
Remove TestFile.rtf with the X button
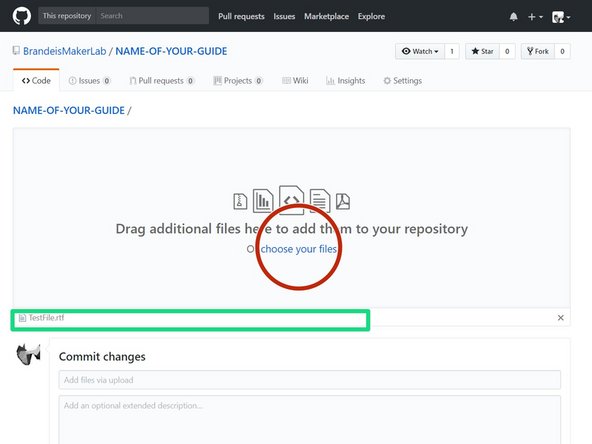pyautogui.click(x=561, y=318)
